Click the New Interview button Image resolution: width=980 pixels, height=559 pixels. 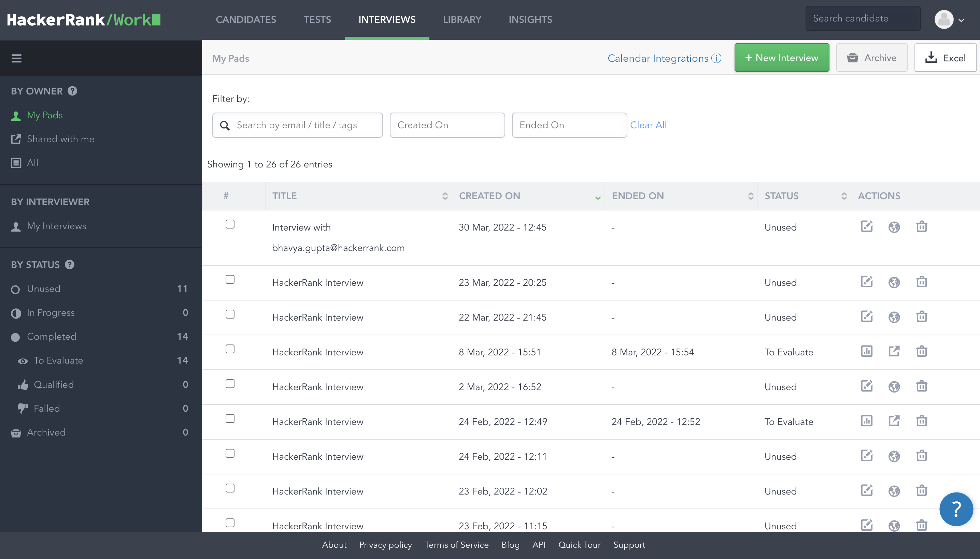[781, 58]
